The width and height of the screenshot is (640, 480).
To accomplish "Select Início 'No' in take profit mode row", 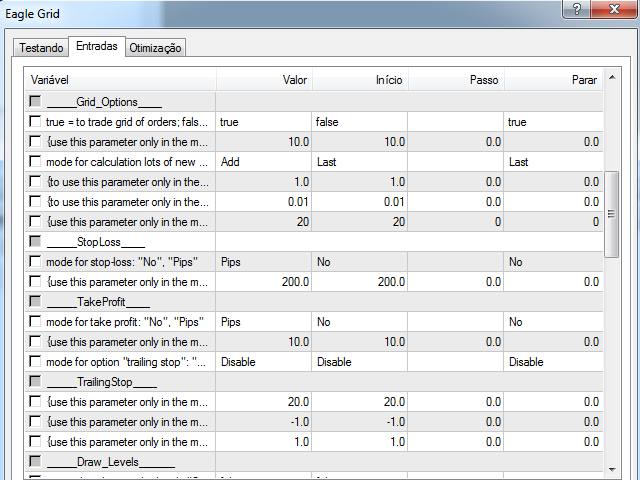I will point(360,322).
